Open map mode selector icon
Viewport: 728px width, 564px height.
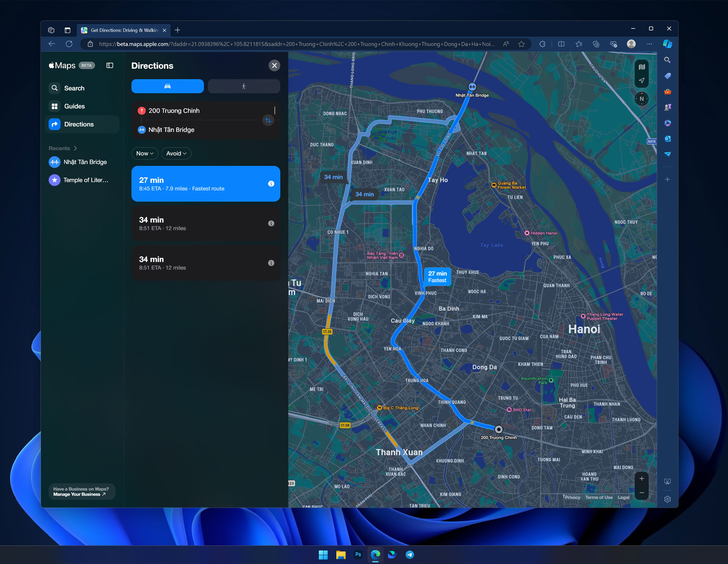(642, 67)
